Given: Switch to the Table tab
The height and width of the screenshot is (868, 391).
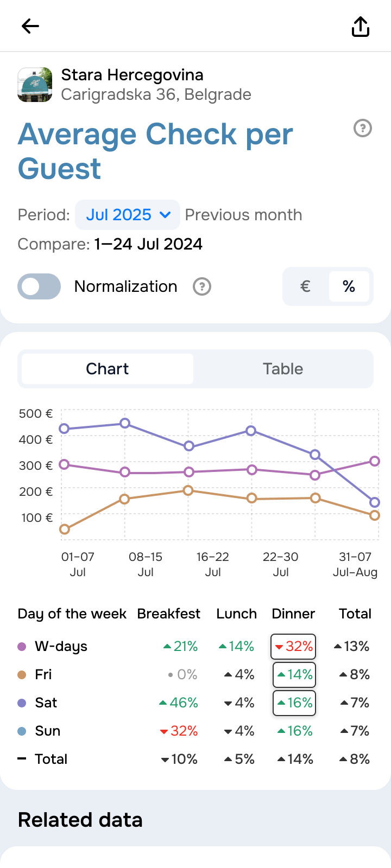Looking at the screenshot, I should tap(283, 369).
